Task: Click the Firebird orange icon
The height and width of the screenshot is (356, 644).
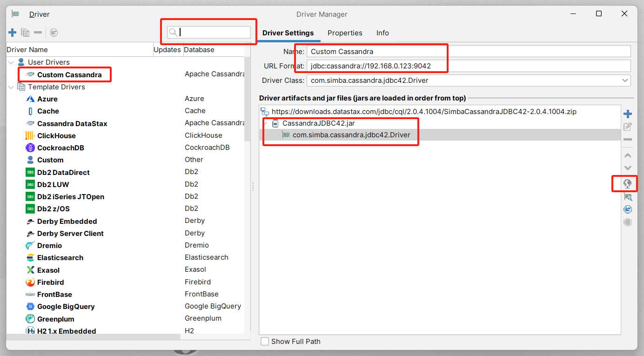Action: click(x=30, y=282)
